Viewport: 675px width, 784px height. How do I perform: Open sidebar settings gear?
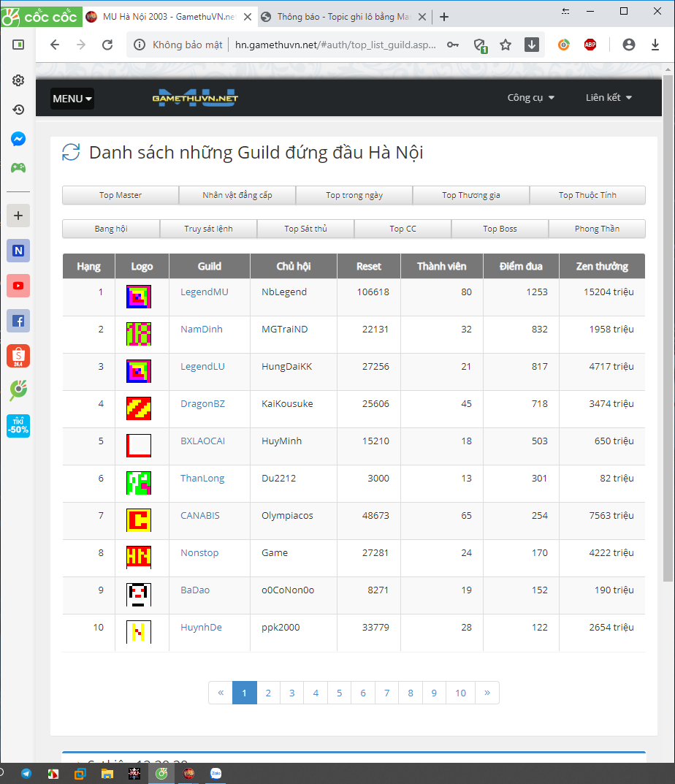pos(18,80)
